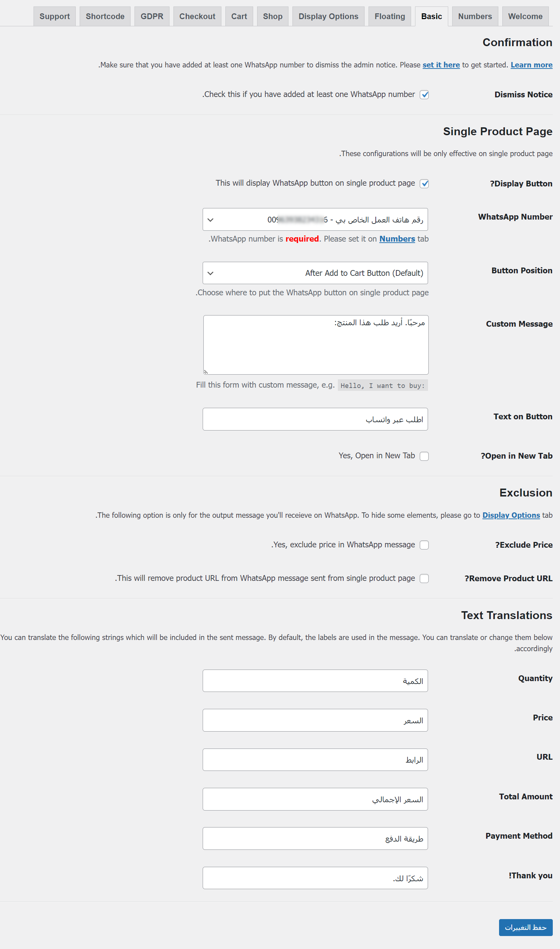This screenshot has width=560, height=949.
Task: Click the blue save changes button
Action: (525, 927)
